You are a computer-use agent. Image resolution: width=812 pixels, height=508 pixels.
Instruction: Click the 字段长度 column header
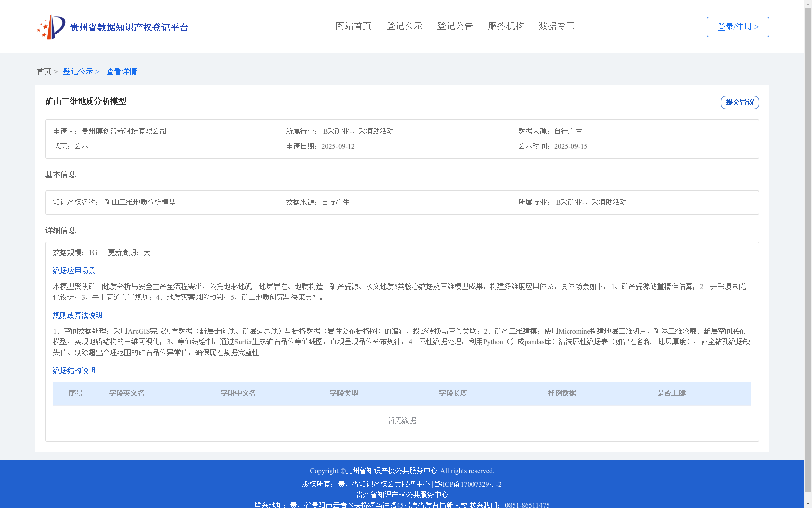tap(453, 393)
